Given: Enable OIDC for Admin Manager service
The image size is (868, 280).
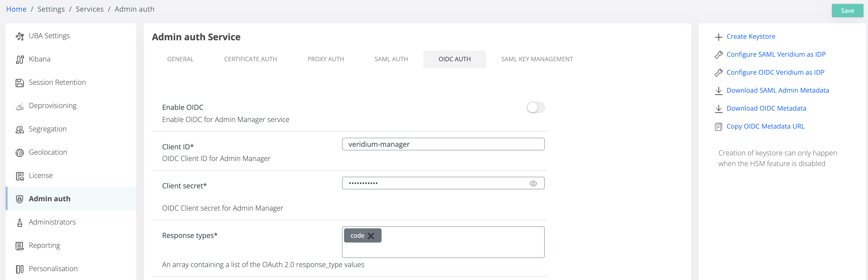Looking at the screenshot, I should 535,107.
